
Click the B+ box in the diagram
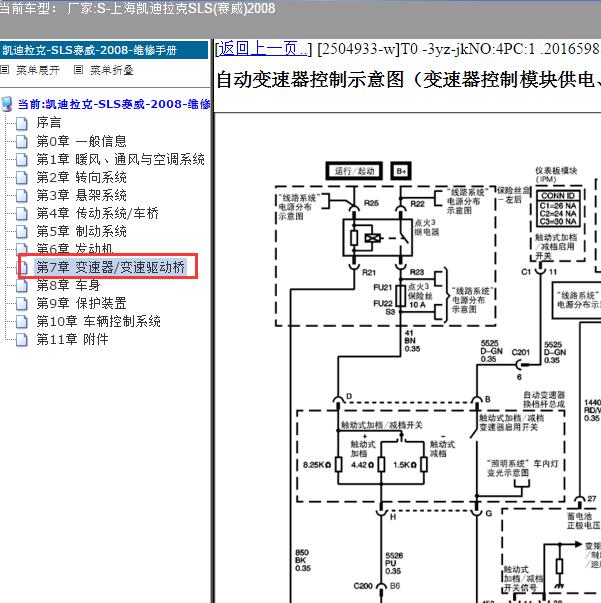pos(401,171)
